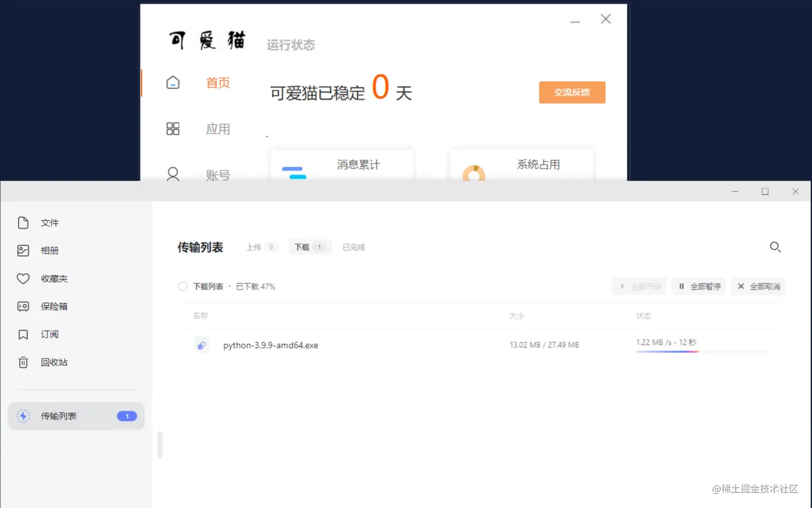Select 传输列表 sidebar entry
This screenshot has height=508, width=812.
click(x=76, y=416)
